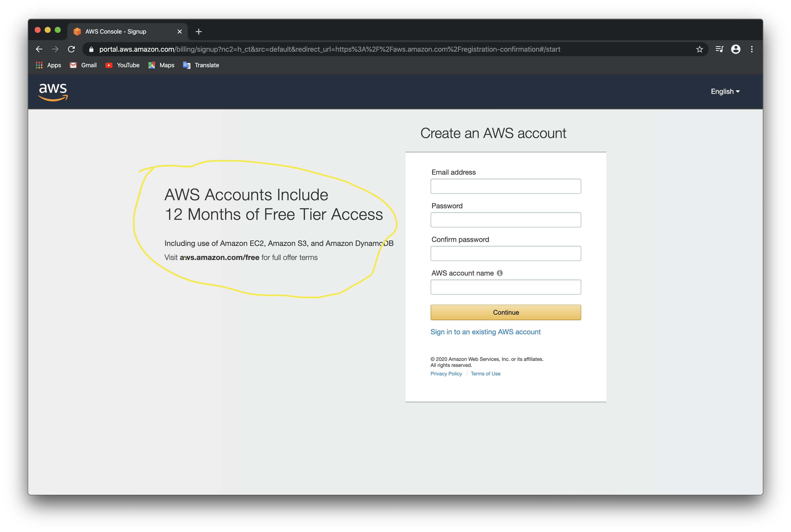Open the Privacy Policy link

(446, 374)
